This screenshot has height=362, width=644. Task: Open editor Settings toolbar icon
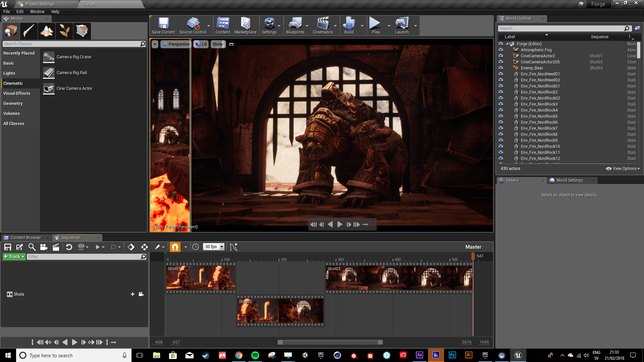[x=269, y=26]
